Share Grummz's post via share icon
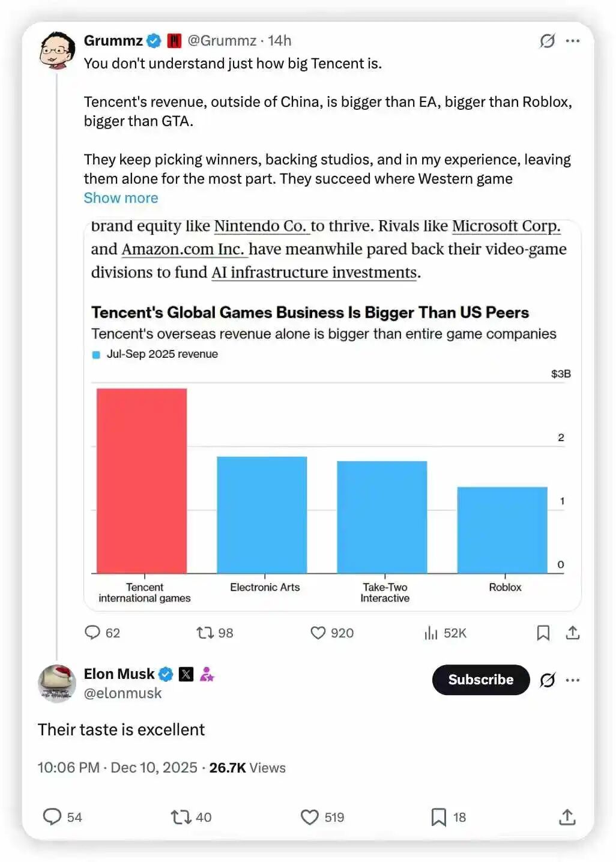 (x=573, y=633)
